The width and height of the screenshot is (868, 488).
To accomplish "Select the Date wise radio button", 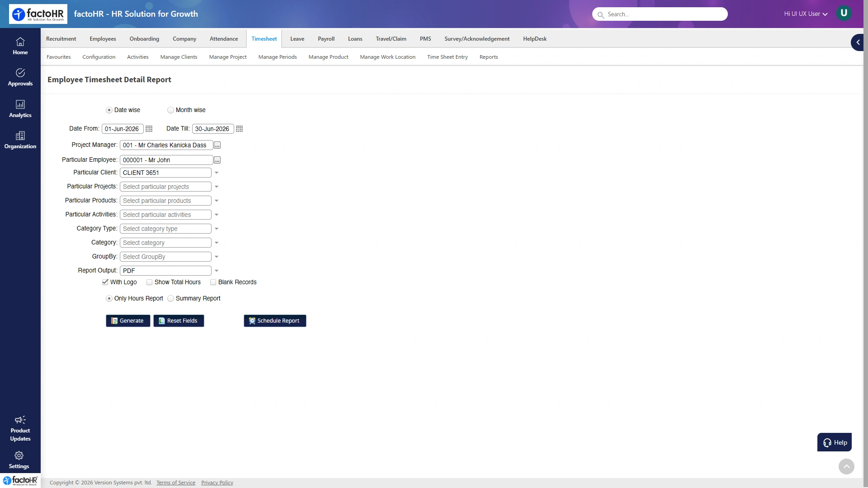I will [x=109, y=110].
